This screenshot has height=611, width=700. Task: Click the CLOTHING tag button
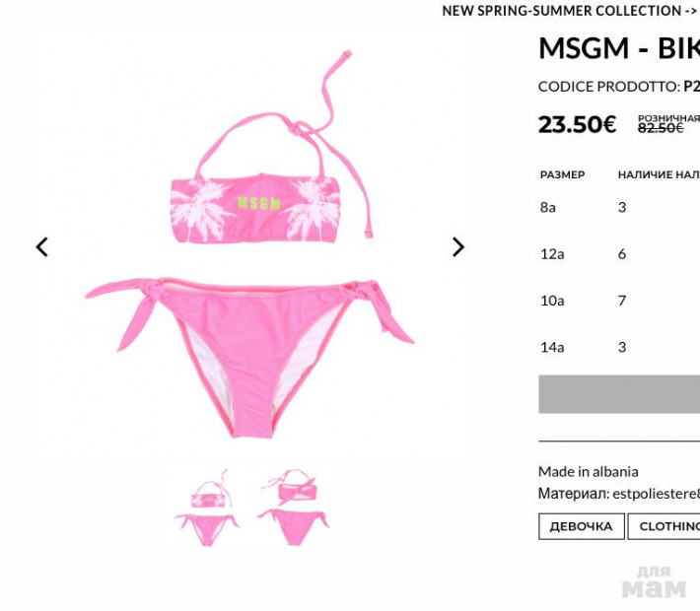click(x=665, y=526)
